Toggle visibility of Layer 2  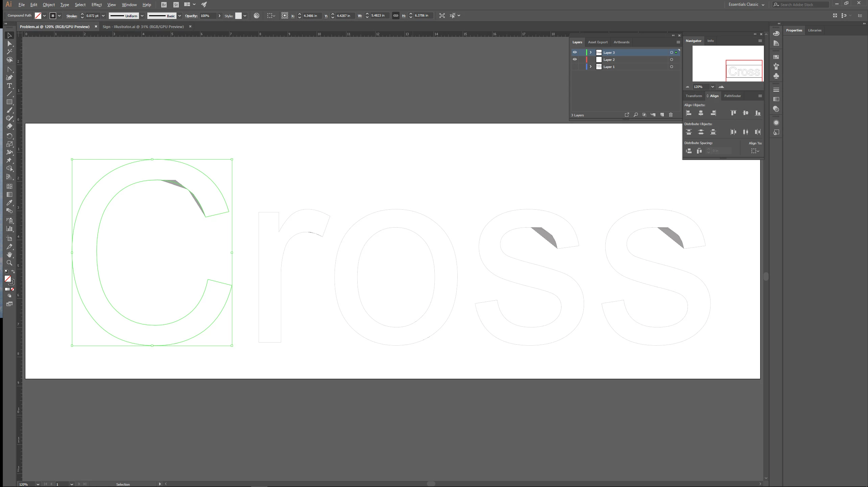(x=575, y=60)
